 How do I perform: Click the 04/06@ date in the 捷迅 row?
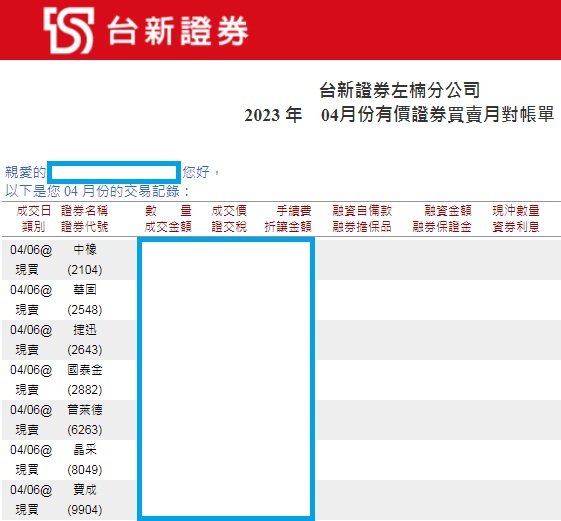coord(31,330)
